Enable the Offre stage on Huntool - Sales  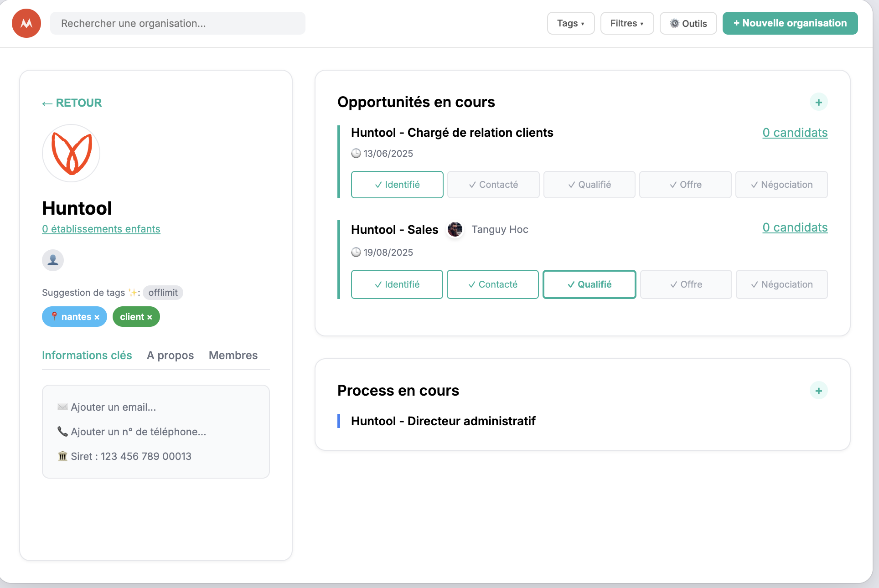[686, 284]
